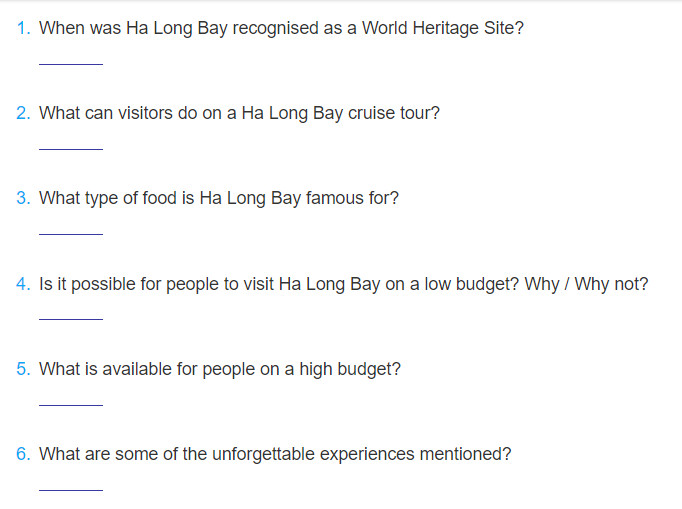Click the question about high budget options
This screenshot has height=509, width=682.
[x=220, y=369]
